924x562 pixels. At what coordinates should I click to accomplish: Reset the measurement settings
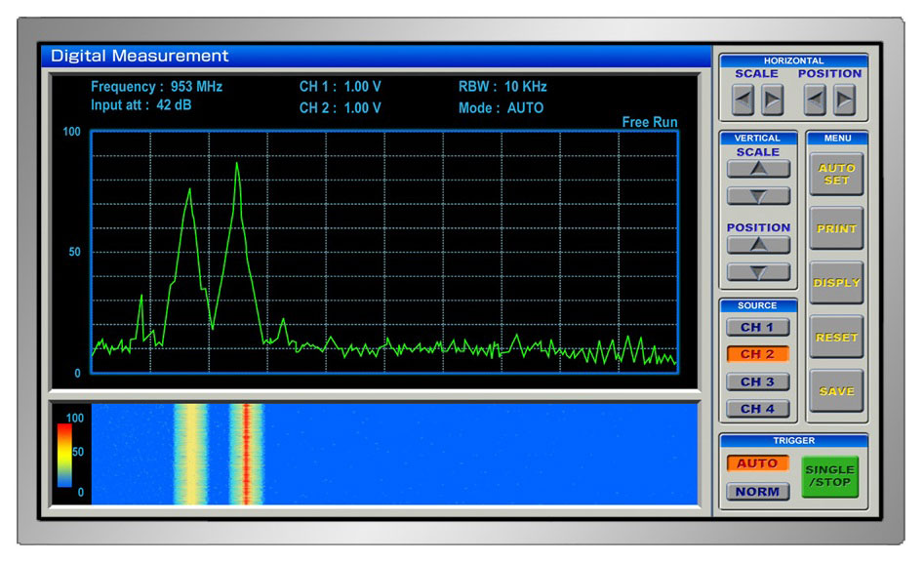[x=836, y=337]
